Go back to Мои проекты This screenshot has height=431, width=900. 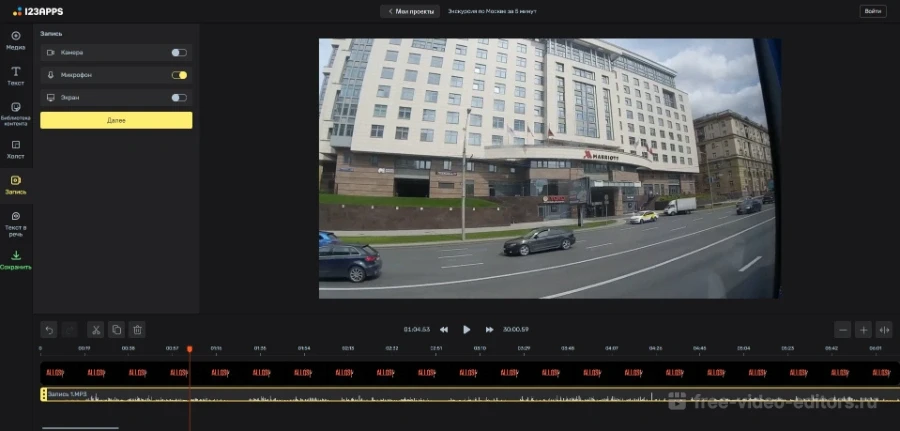tap(410, 11)
